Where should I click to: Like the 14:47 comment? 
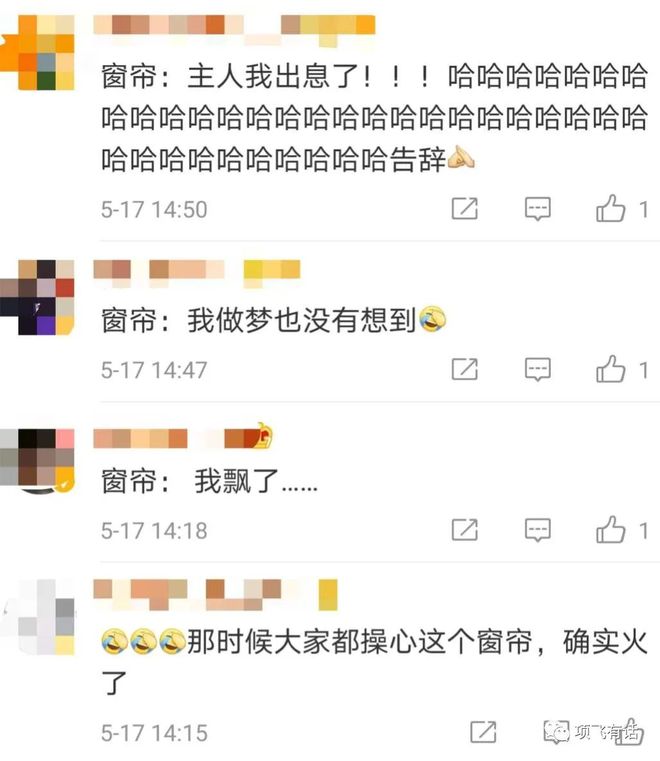tap(610, 369)
